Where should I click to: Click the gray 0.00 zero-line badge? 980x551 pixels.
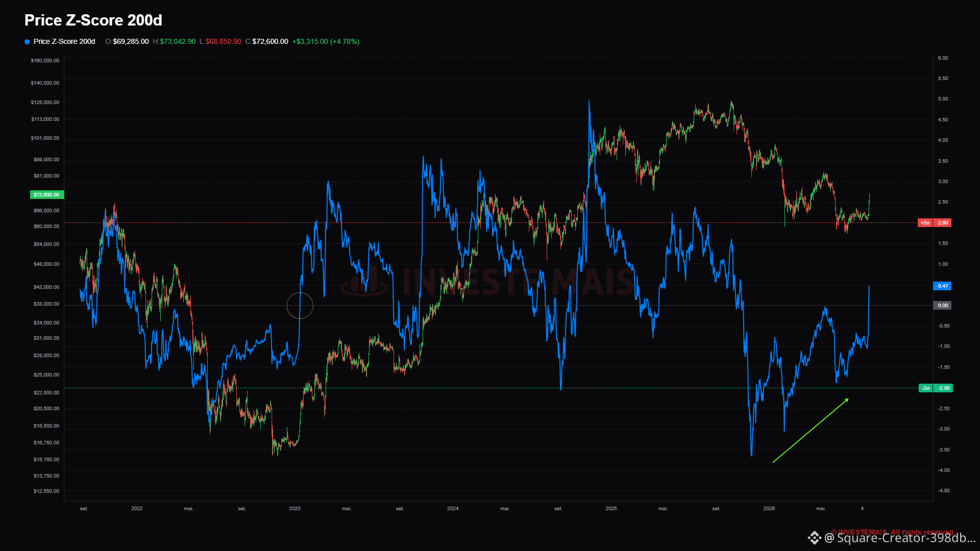click(942, 306)
